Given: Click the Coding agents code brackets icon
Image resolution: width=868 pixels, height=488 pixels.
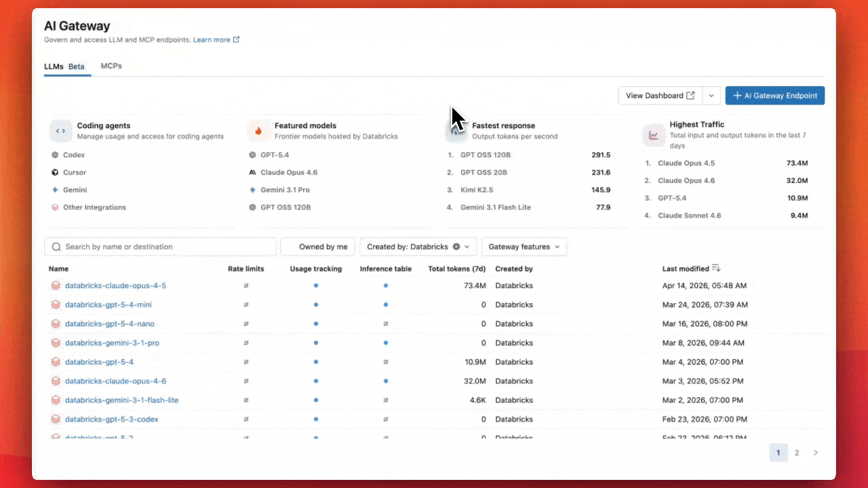Looking at the screenshot, I should (61, 130).
